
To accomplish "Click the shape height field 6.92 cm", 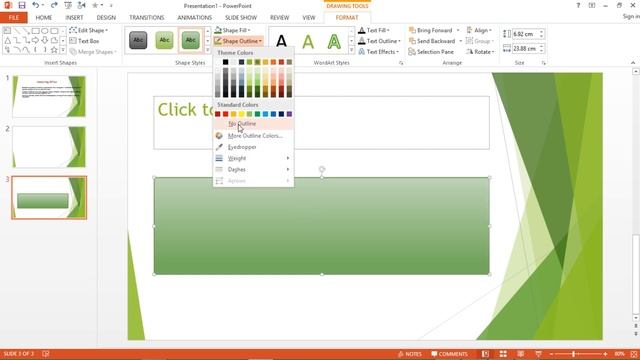I will [525, 34].
